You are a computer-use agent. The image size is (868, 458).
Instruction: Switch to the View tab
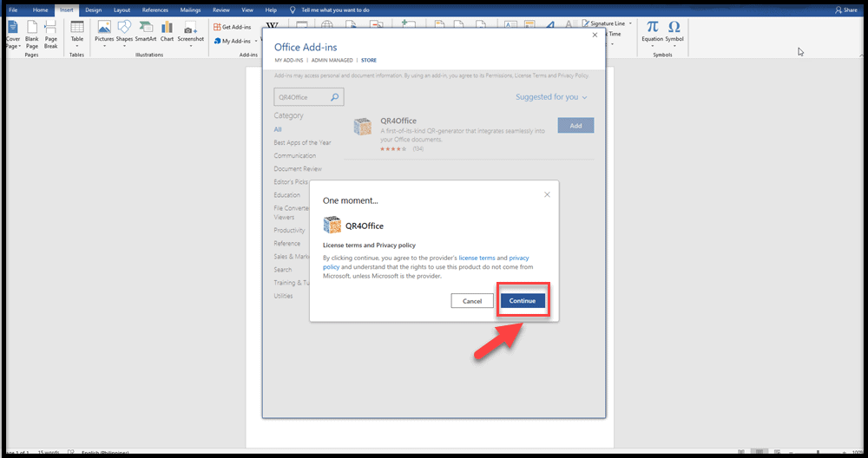tap(247, 10)
